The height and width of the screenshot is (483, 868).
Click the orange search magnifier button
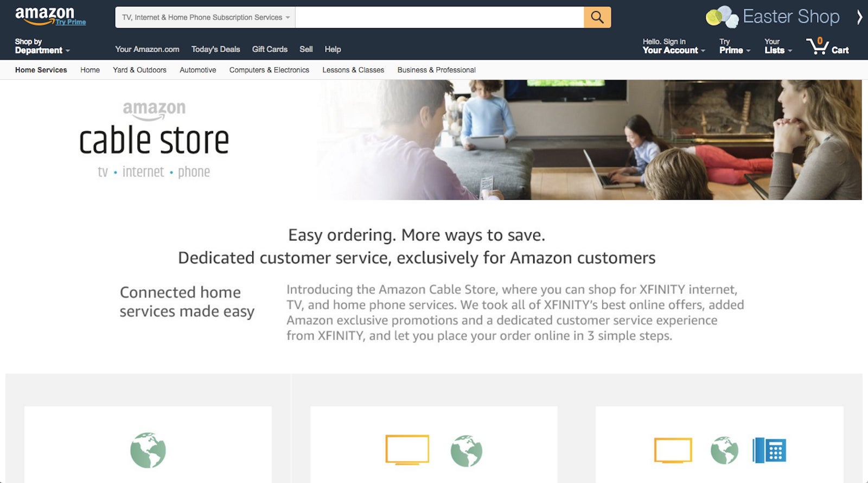[x=597, y=17]
